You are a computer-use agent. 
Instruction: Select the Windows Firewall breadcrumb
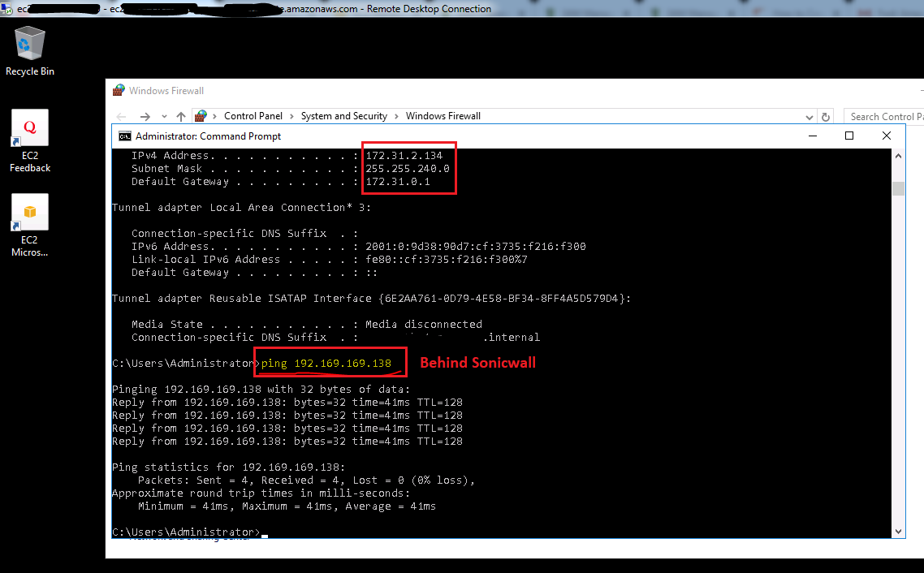(443, 116)
